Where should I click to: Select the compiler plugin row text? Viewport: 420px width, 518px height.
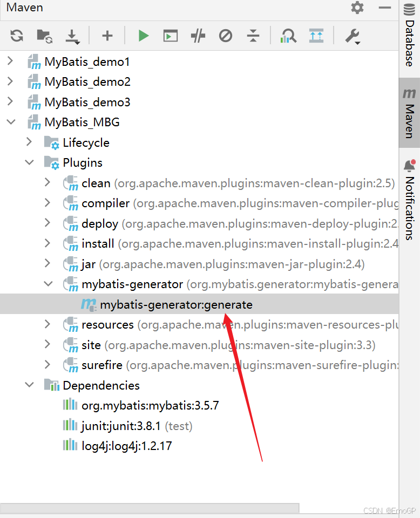tap(240, 203)
